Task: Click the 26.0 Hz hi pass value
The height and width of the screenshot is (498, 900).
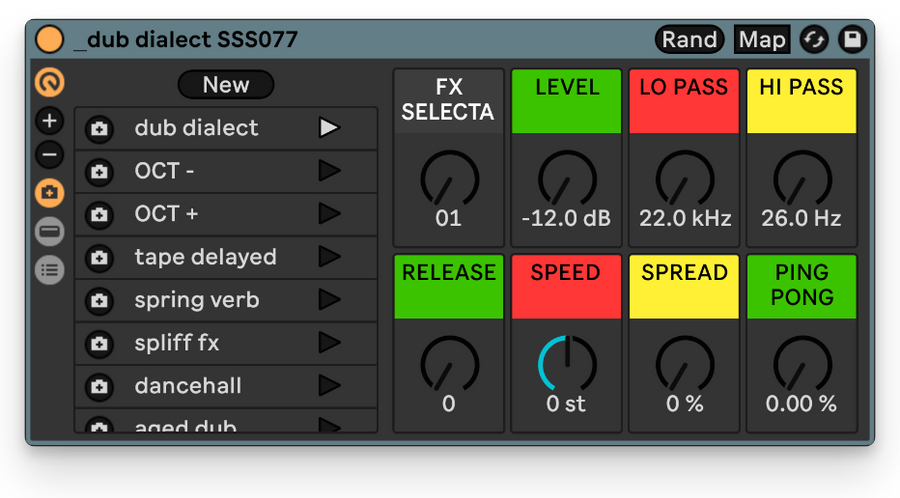Action: click(x=801, y=219)
